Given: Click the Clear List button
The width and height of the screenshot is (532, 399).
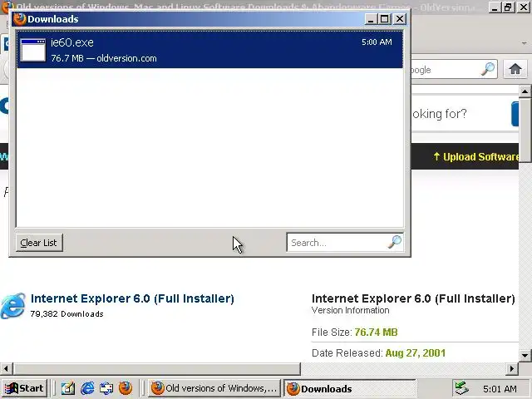Looking at the screenshot, I should coord(39,243).
